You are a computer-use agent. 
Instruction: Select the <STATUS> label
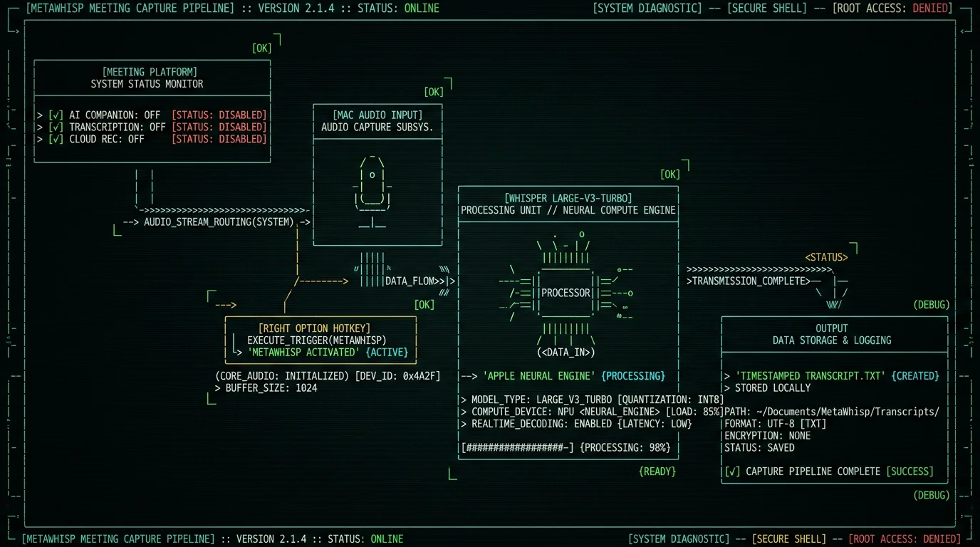point(827,257)
